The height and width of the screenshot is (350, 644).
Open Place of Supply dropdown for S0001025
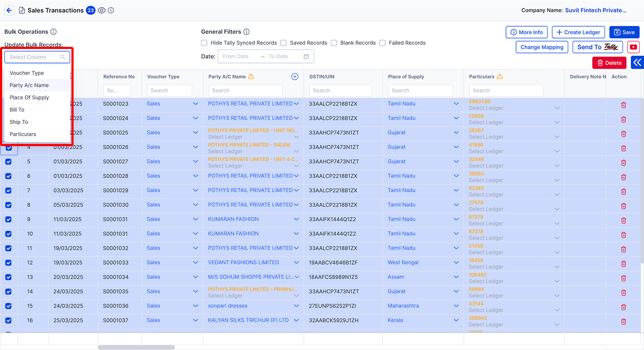point(456,133)
